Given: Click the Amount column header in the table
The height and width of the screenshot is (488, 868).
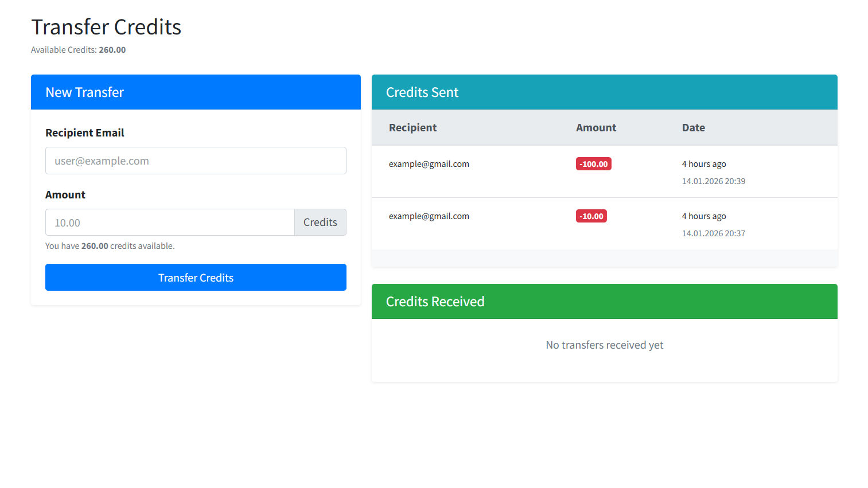Looking at the screenshot, I should [596, 128].
